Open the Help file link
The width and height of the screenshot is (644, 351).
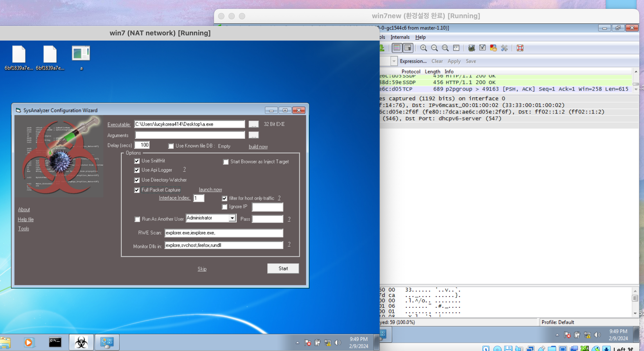(26, 219)
